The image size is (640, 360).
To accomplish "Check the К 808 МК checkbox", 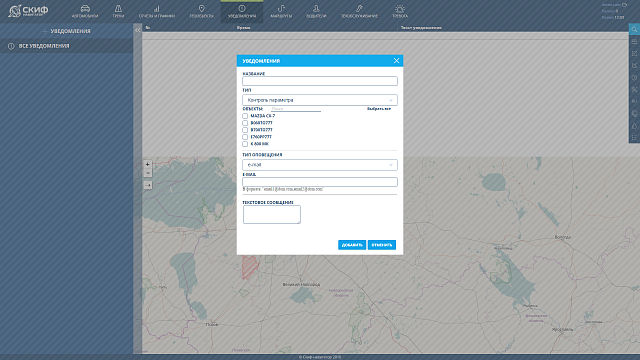I will pyautogui.click(x=245, y=144).
